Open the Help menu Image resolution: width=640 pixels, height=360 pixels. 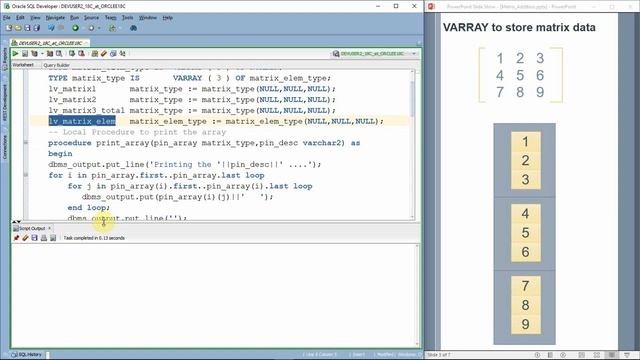click(x=167, y=18)
